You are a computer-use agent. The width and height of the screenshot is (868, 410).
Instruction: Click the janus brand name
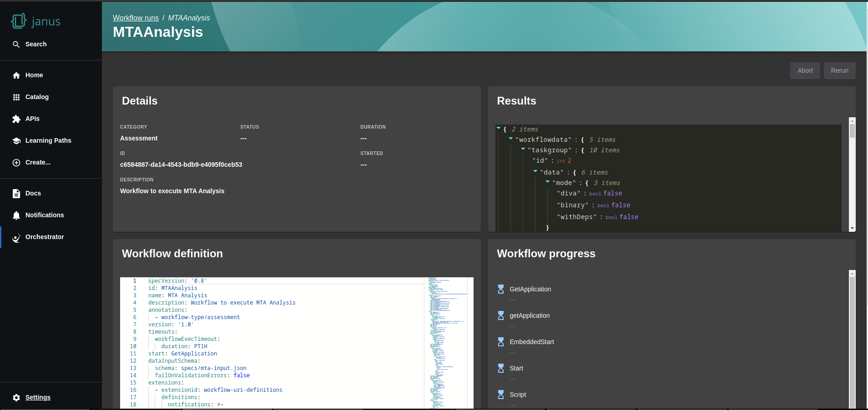(46, 21)
